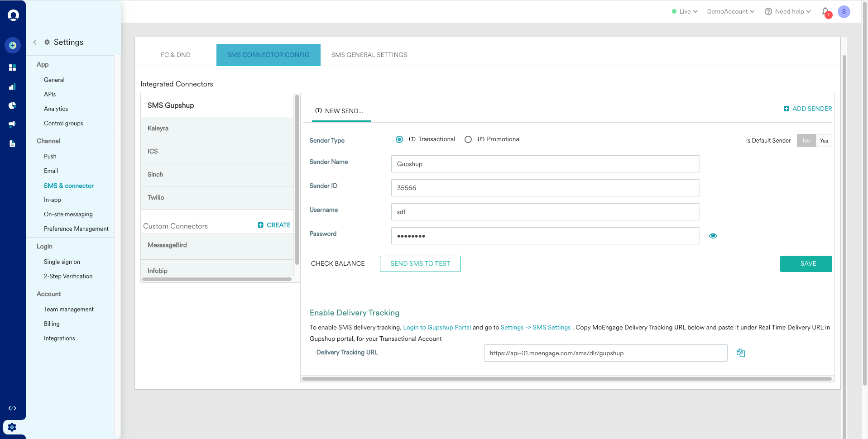Click the settings gear icon at sidebar bottom

pyautogui.click(x=12, y=427)
